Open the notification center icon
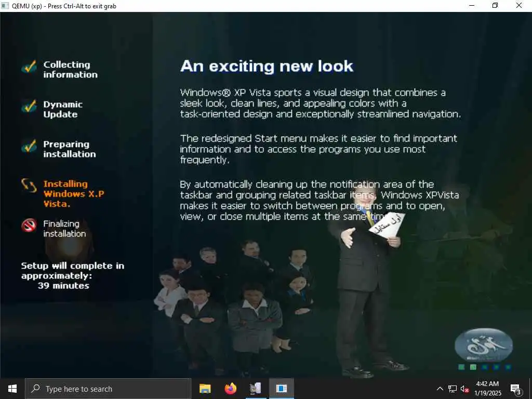The image size is (532, 399). click(x=516, y=389)
